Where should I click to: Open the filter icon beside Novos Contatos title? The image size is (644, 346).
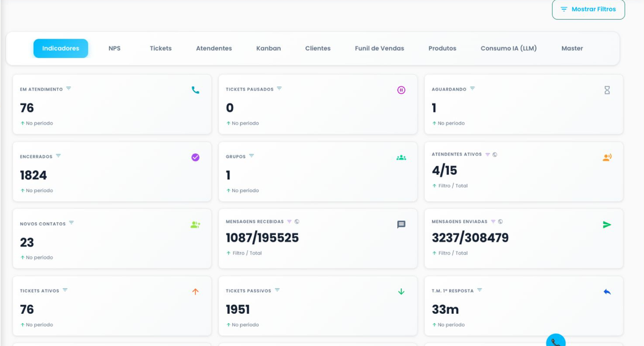point(71,223)
